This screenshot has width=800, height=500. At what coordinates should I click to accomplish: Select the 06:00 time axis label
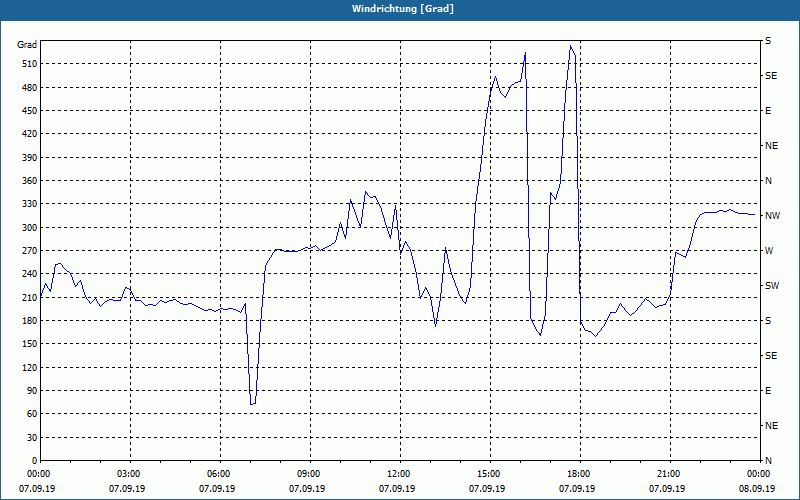pyautogui.click(x=220, y=473)
